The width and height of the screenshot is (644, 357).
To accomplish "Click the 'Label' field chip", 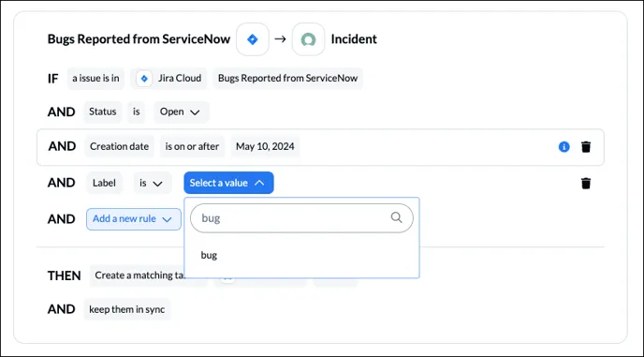I will (104, 183).
